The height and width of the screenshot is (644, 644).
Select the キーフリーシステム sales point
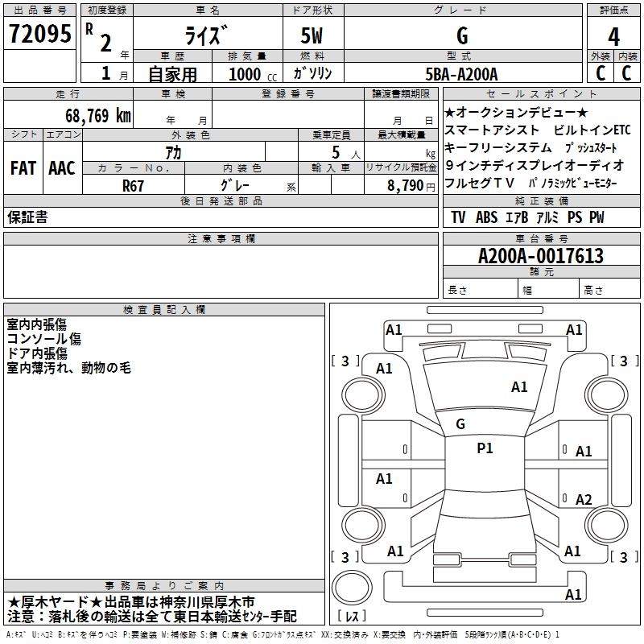coord(498,148)
